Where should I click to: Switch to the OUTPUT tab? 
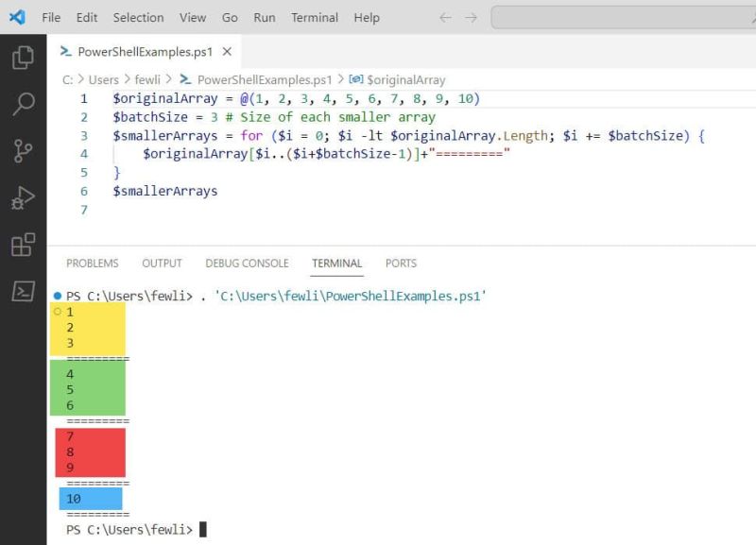pyautogui.click(x=162, y=263)
